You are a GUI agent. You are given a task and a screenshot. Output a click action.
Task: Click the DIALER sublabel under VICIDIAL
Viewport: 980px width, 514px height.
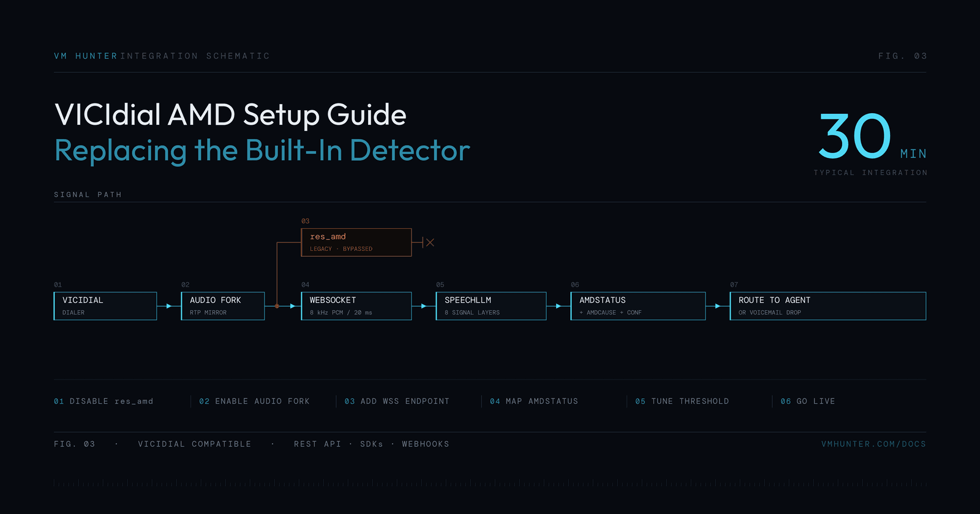click(73, 313)
